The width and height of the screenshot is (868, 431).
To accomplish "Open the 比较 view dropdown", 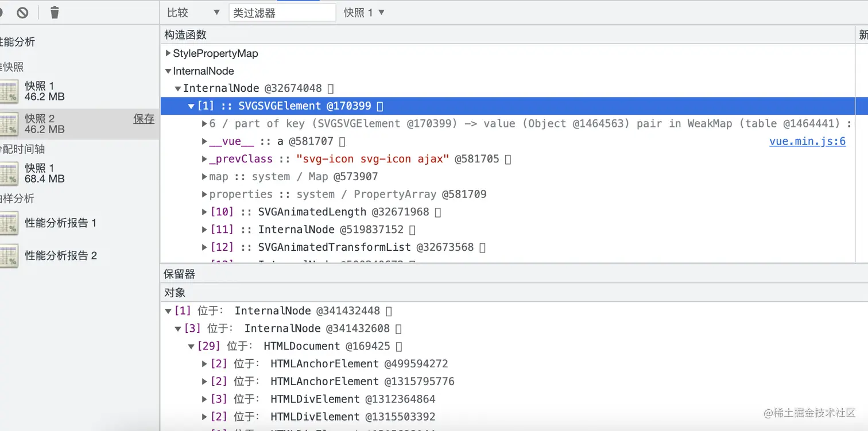I will (193, 13).
